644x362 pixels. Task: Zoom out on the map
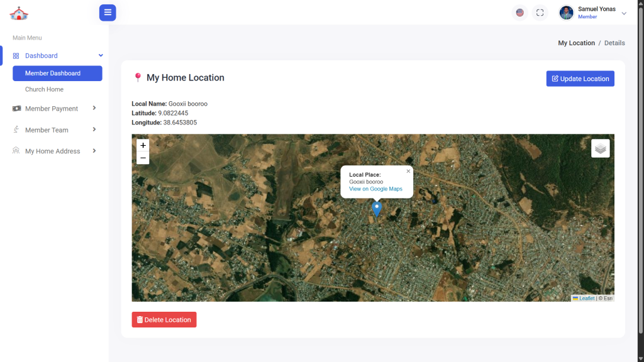[x=143, y=158]
